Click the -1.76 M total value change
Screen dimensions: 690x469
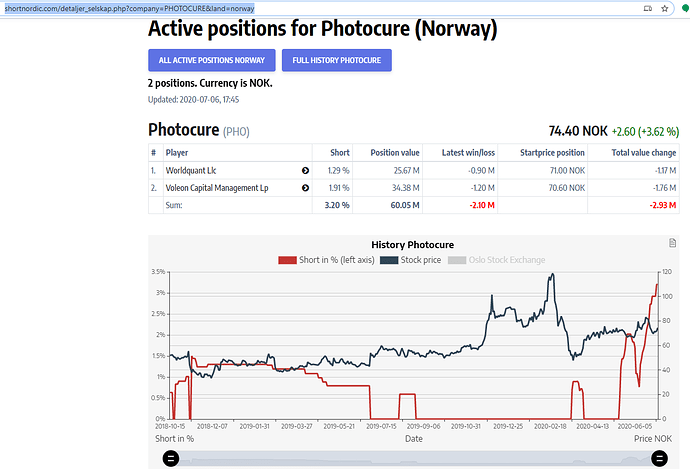click(x=664, y=188)
